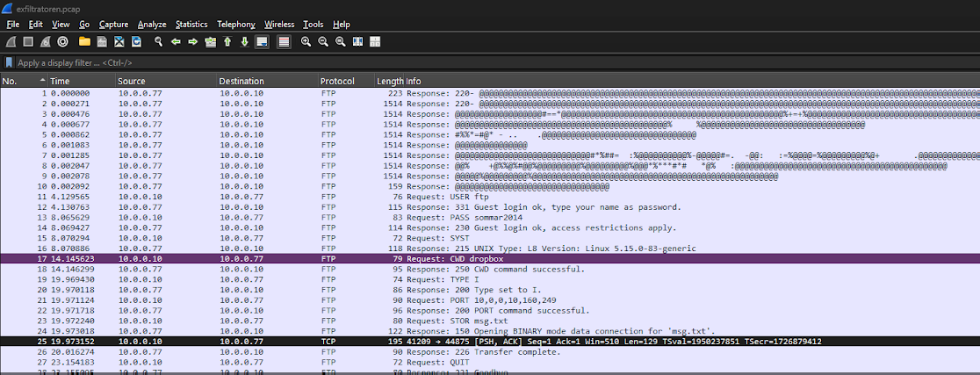Toggle packet list colorization
Image resolution: width=980 pixels, height=375 pixels.
284,42
